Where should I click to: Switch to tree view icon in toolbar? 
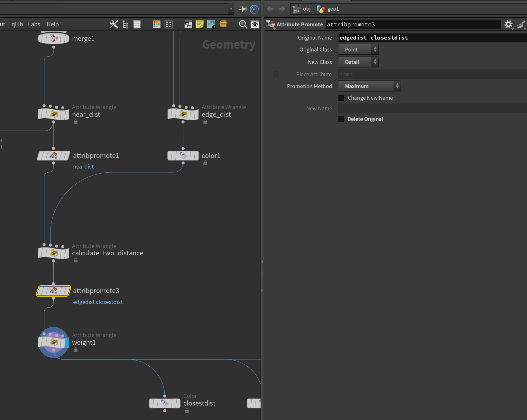tap(125, 24)
